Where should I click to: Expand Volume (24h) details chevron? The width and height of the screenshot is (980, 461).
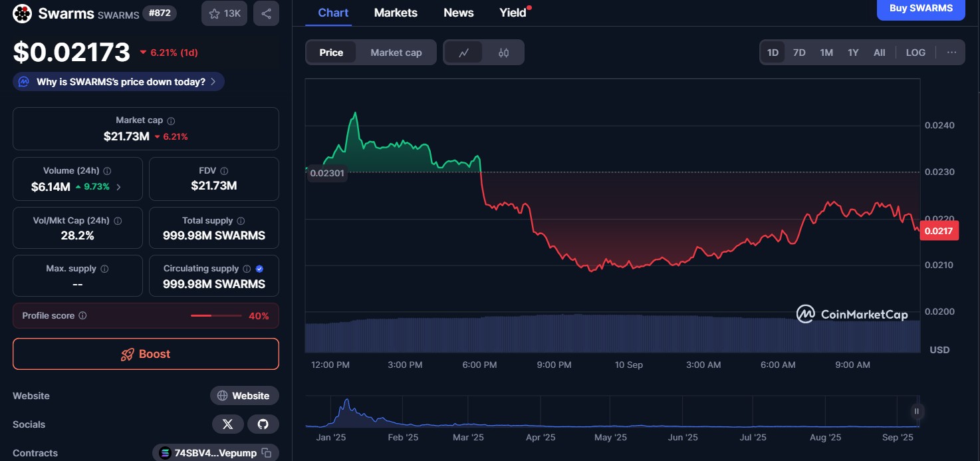(x=119, y=187)
